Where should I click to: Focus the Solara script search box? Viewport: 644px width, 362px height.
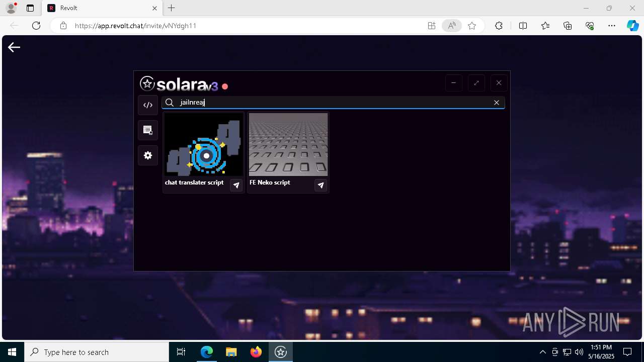(333, 103)
